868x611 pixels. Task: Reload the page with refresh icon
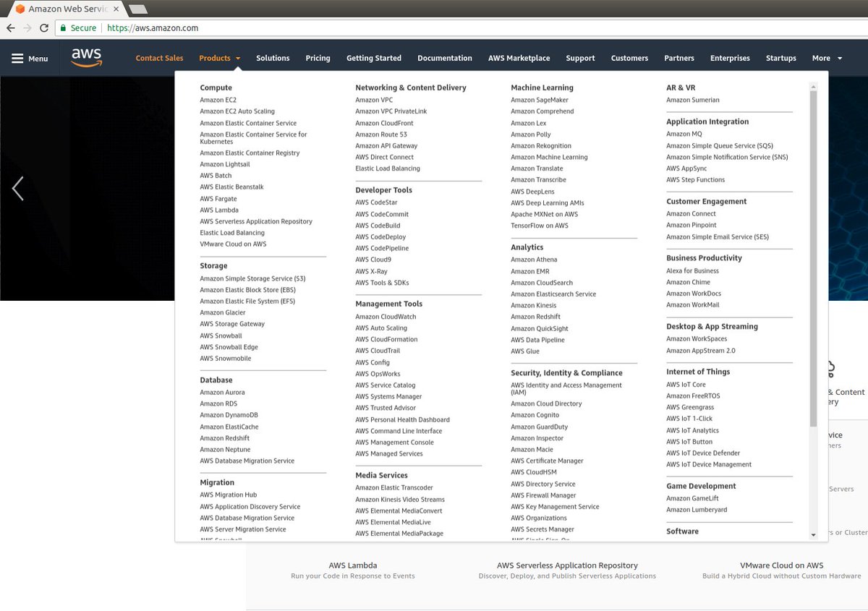pyautogui.click(x=44, y=28)
